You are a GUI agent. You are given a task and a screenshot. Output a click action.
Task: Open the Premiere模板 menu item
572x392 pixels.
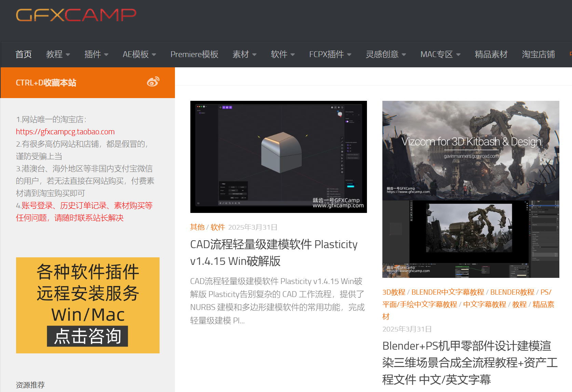pos(194,54)
